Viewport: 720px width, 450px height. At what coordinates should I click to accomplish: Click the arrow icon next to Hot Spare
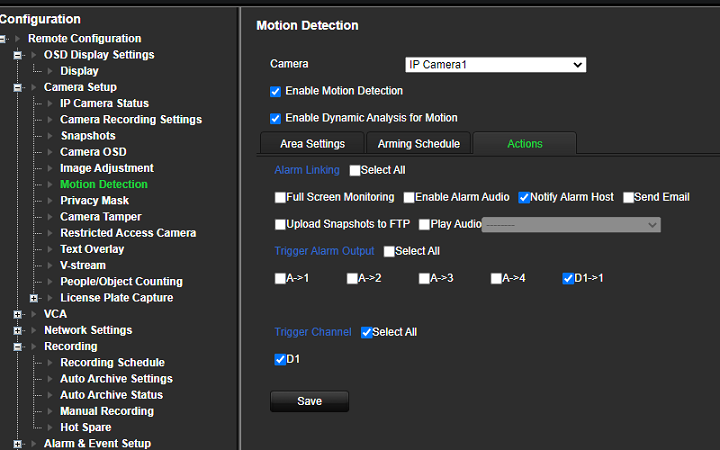[50, 428]
